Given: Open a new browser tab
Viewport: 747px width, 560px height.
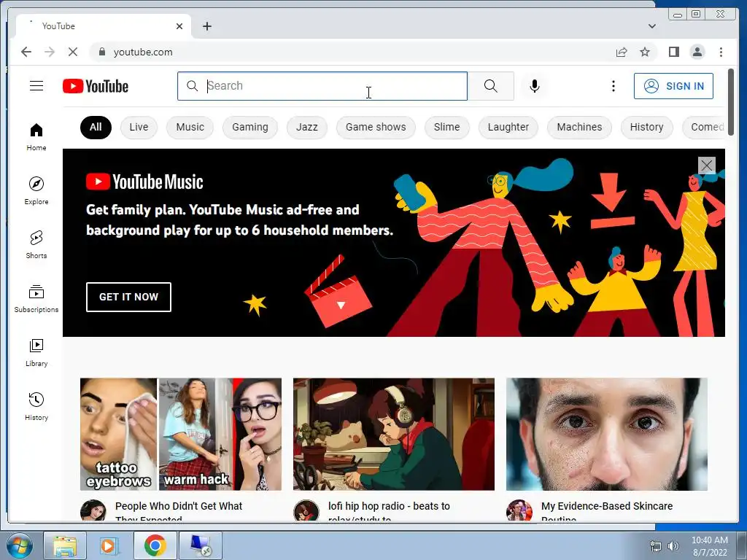Looking at the screenshot, I should (206, 26).
